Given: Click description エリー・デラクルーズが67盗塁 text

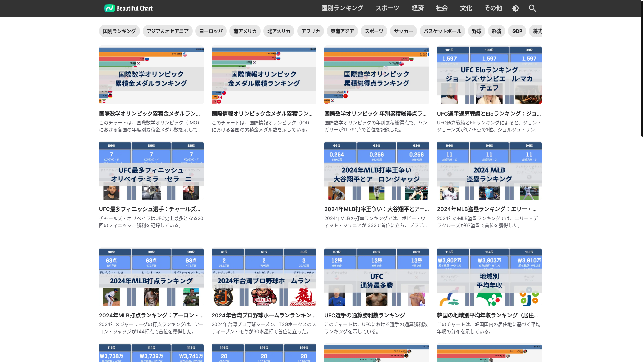Looking at the screenshot, I should (x=487, y=222).
